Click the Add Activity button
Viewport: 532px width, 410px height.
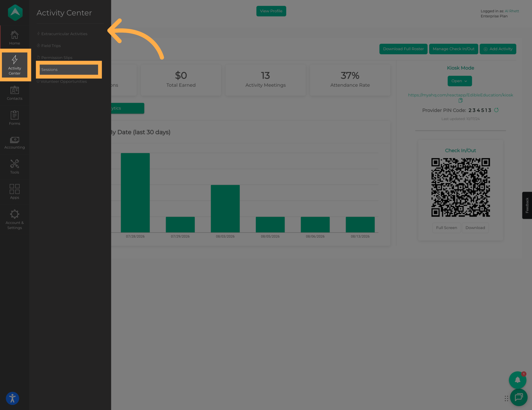(x=498, y=49)
